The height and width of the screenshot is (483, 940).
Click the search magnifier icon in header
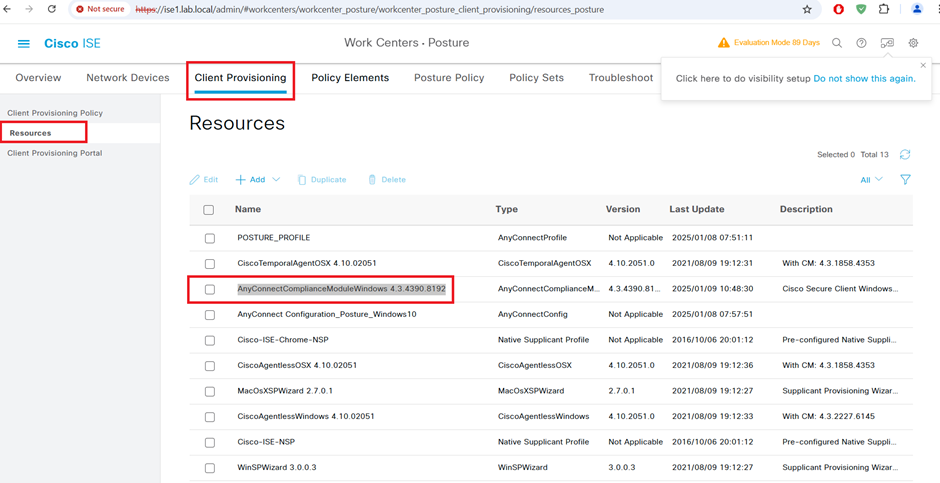pos(837,43)
